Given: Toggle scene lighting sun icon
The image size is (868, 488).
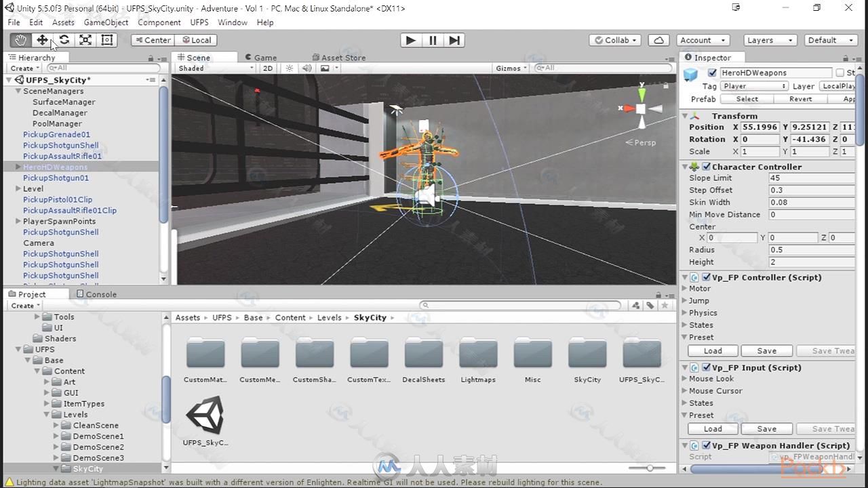Looking at the screenshot, I should [x=290, y=68].
